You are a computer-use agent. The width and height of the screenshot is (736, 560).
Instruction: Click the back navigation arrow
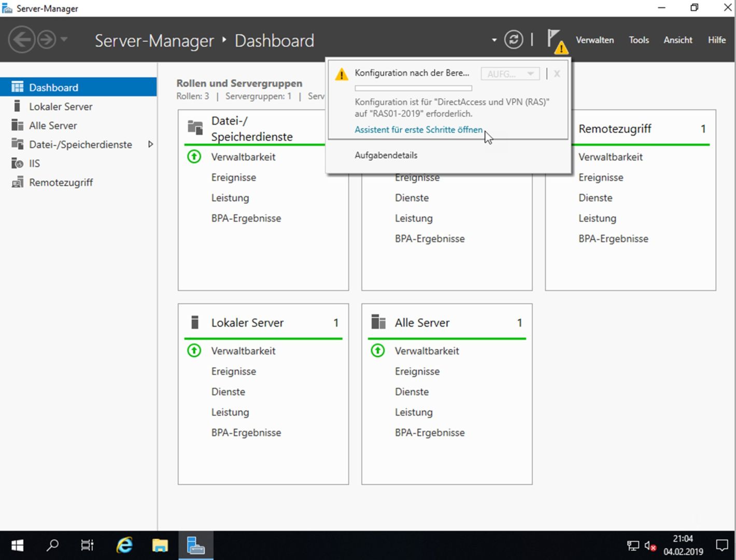[x=22, y=39]
